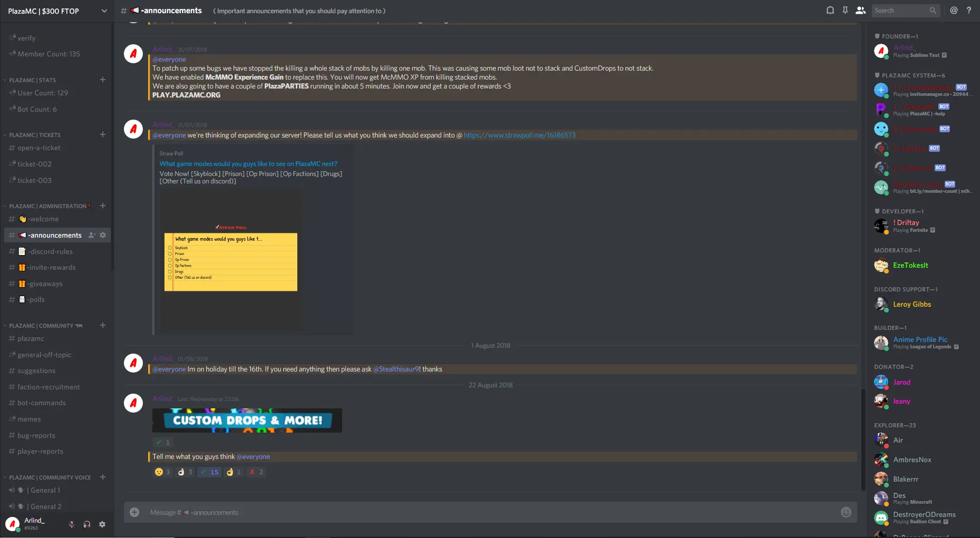Screen dimensions: 980x538
Task: Open the open-a-ticket channel
Action: tap(57, 148)
